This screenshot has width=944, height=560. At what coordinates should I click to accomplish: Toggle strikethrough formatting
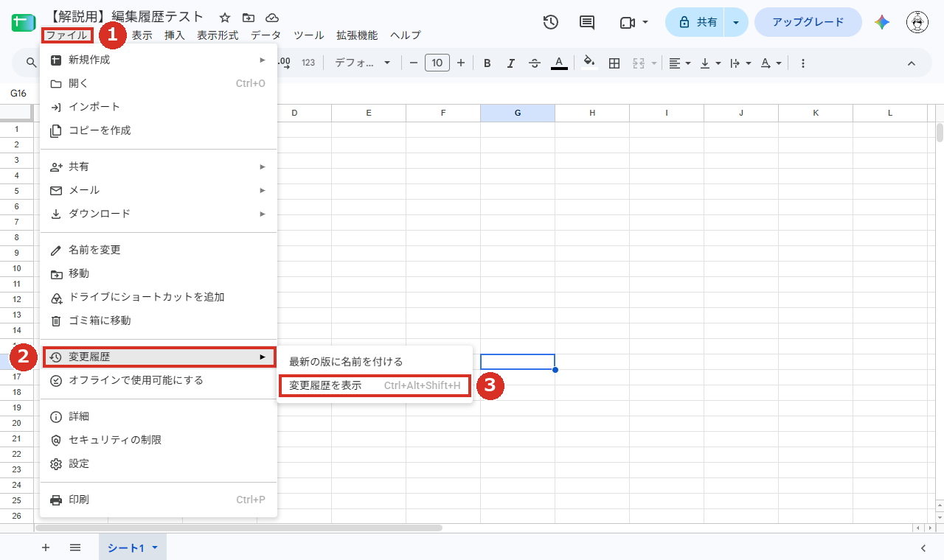click(535, 63)
